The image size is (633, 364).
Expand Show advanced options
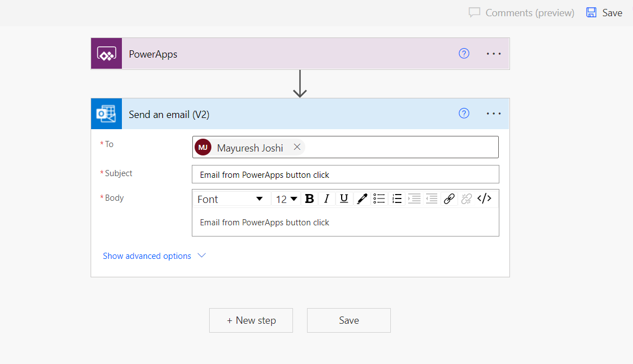click(x=147, y=256)
